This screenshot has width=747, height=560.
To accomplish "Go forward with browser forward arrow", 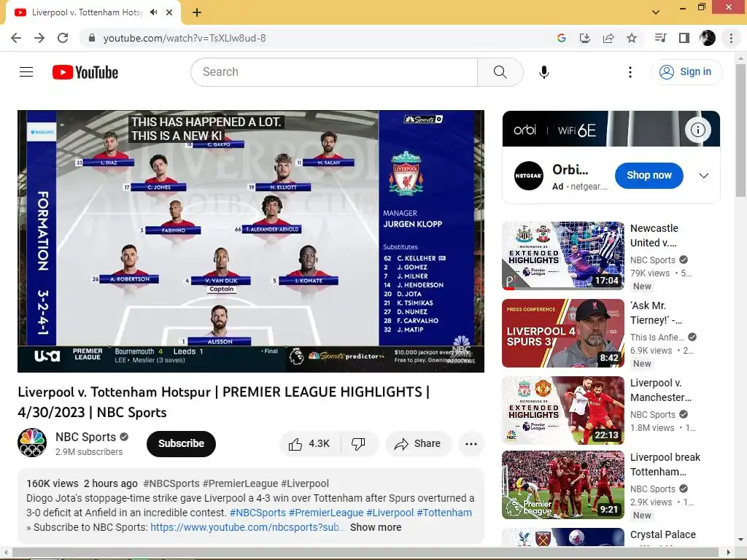I will [x=39, y=38].
